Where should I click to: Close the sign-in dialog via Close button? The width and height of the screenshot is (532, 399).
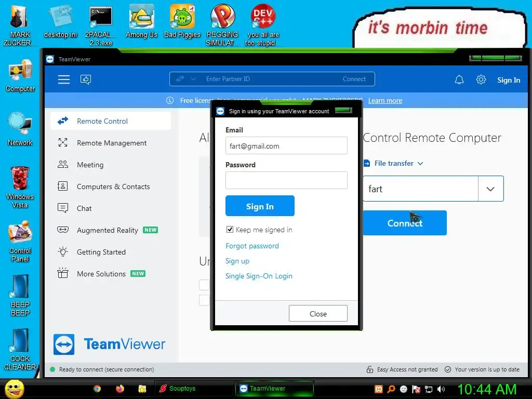(x=318, y=313)
